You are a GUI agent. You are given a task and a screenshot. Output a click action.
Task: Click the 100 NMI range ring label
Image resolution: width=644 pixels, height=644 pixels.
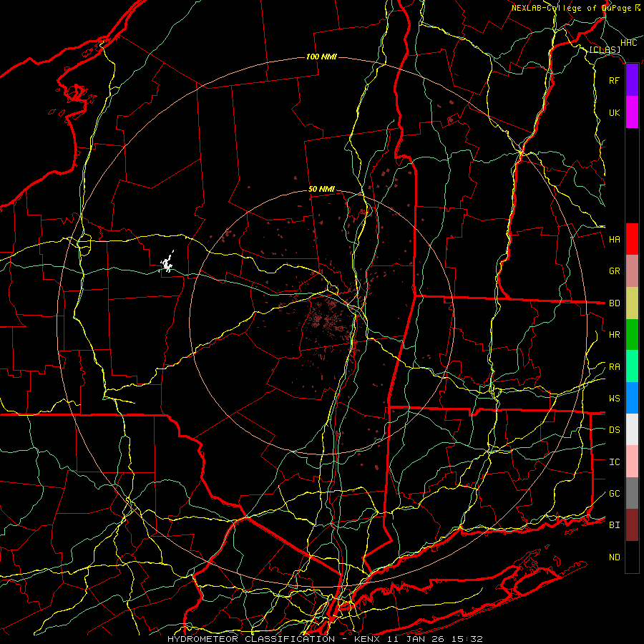[x=321, y=57]
